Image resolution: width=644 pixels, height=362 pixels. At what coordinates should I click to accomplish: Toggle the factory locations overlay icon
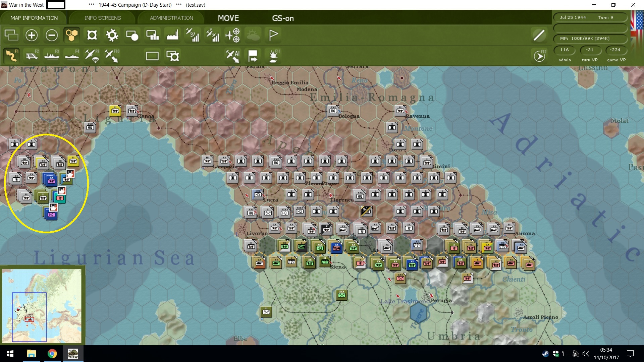172,35
